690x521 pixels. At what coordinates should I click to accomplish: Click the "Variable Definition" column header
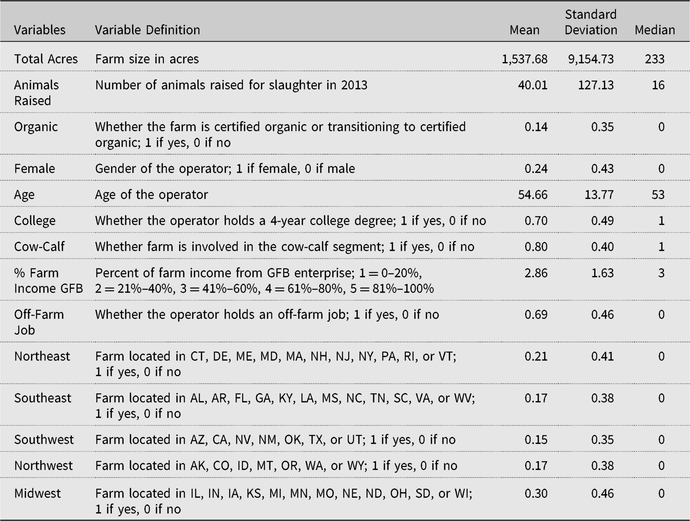(147, 31)
